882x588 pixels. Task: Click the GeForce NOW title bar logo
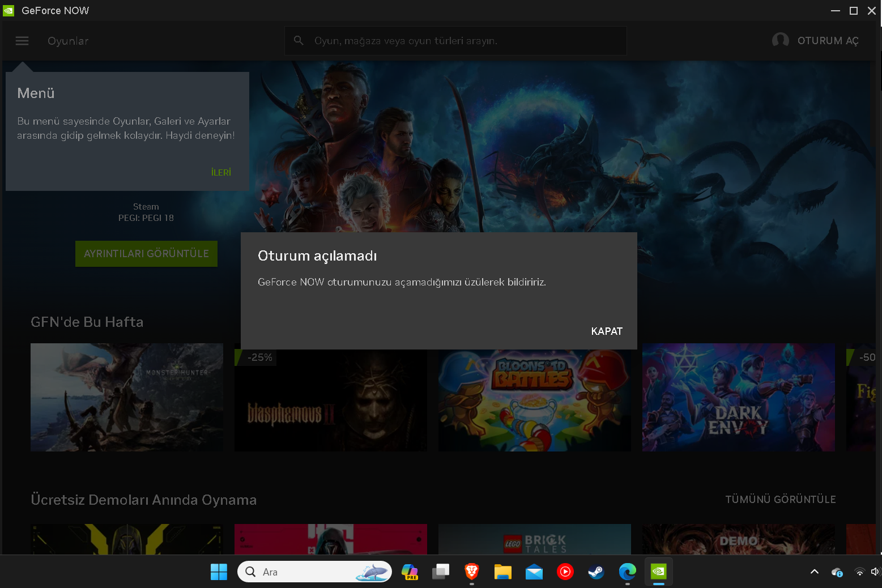(x=8, y=11)
